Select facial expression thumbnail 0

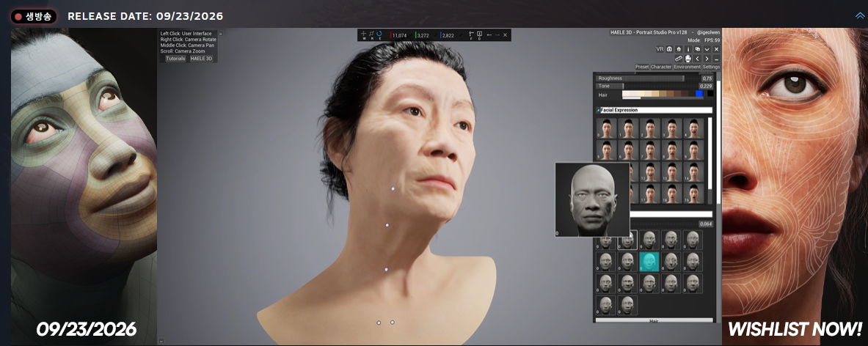[607, 128]
